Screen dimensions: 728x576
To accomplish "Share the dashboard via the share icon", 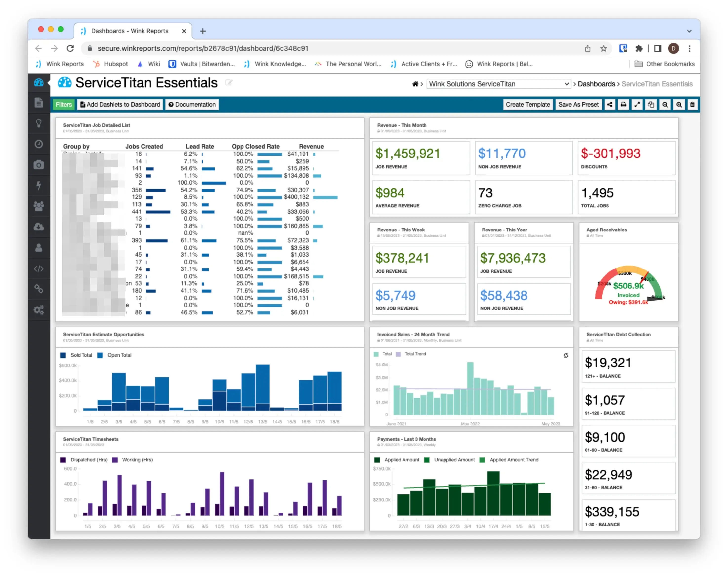I will point(610,105).
